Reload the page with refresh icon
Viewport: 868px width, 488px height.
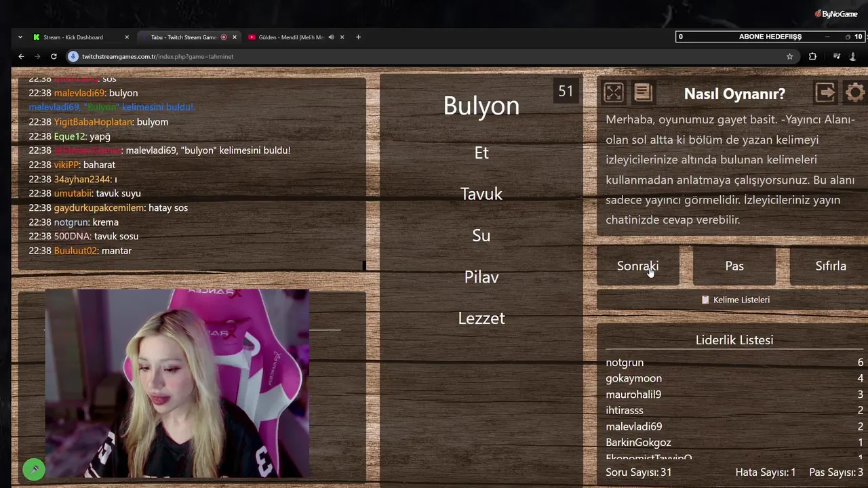[x=54, y=56]
